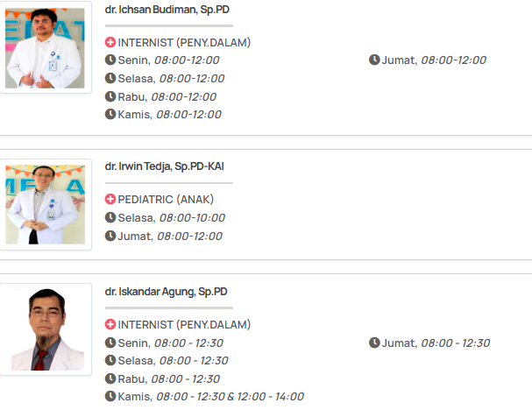Select the PEDIATRIC (ANAK) specialty label
The image size is (532, 417).
point(165,200)
